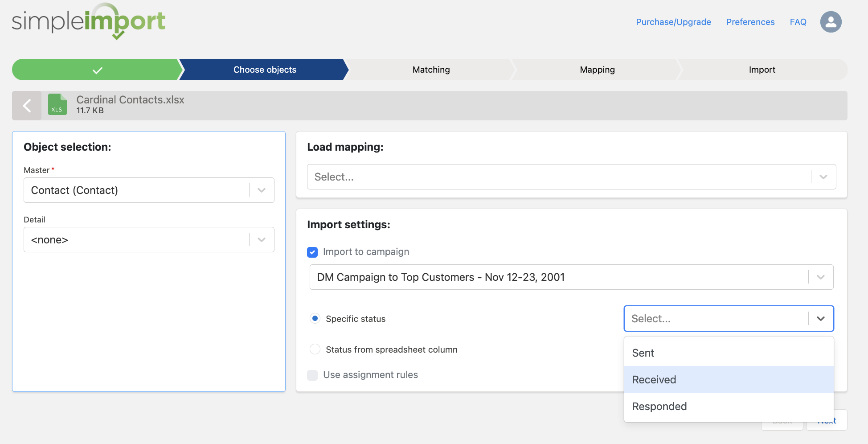868x444 pixels.
Task: Open the Detail object dropdown
Action: pos(149,240)
